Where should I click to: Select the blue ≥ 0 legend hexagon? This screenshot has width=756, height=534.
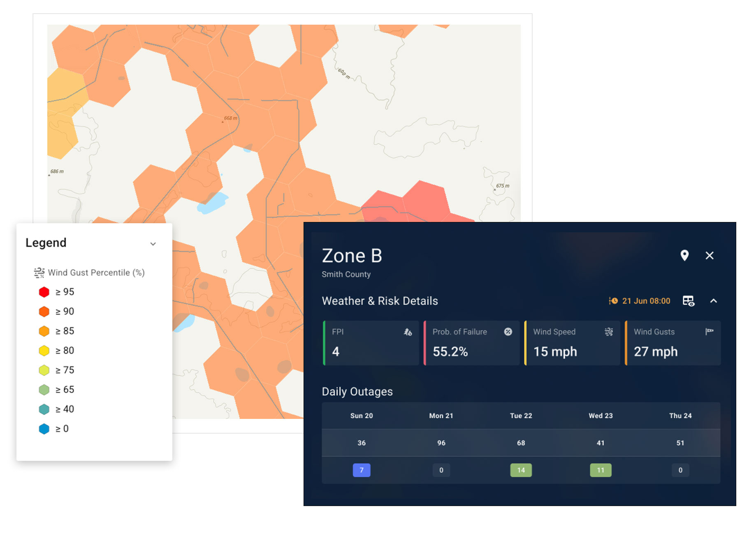tap(44, 429)
